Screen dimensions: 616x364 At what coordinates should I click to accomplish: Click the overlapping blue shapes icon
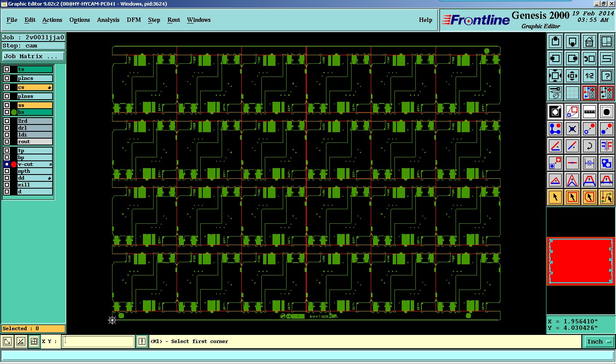point(607,163)
